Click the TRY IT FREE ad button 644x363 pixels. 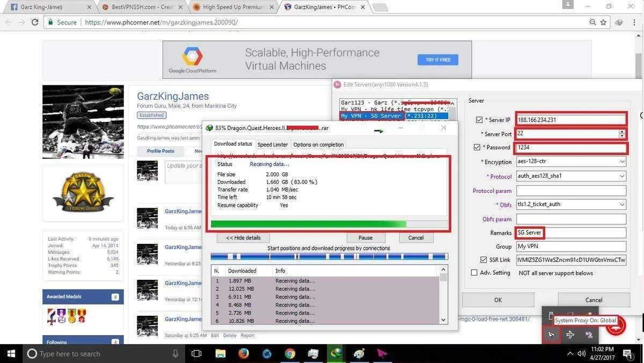pyautogui.click(x=438, y=60)
